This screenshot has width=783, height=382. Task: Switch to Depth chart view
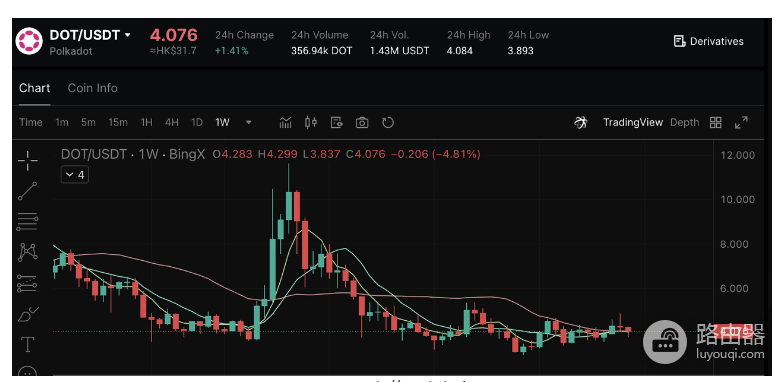685,122
